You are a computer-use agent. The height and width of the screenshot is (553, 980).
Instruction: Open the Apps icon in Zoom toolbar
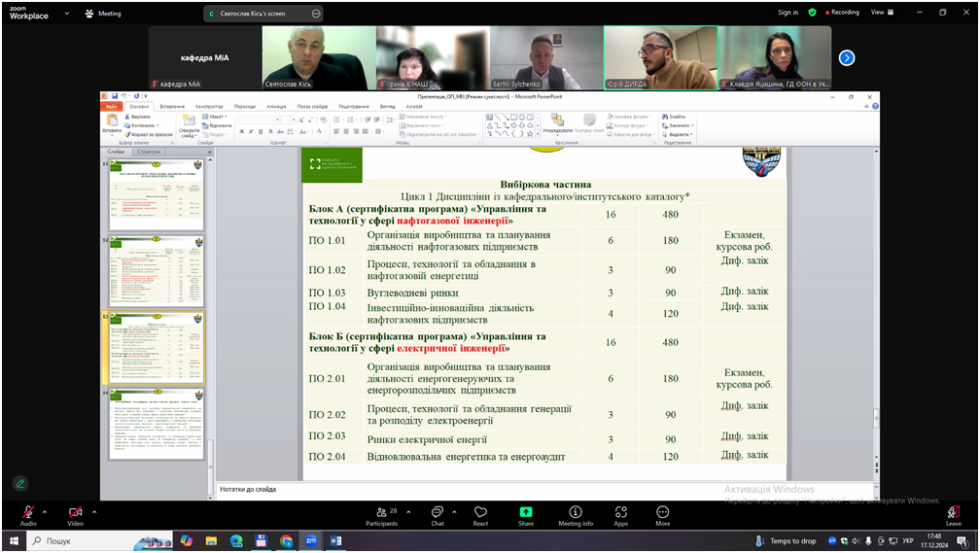pos(620,512)
